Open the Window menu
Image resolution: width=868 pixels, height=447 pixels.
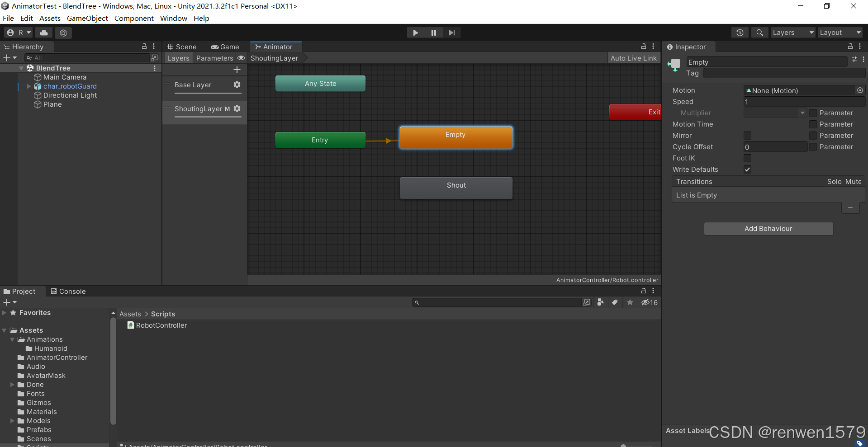point(173,19)
